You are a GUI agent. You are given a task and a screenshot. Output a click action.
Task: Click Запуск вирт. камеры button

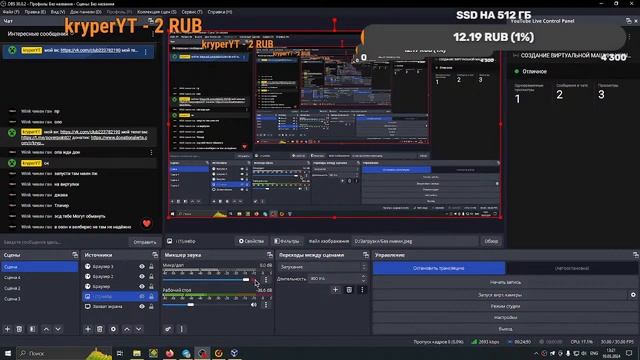500,295
